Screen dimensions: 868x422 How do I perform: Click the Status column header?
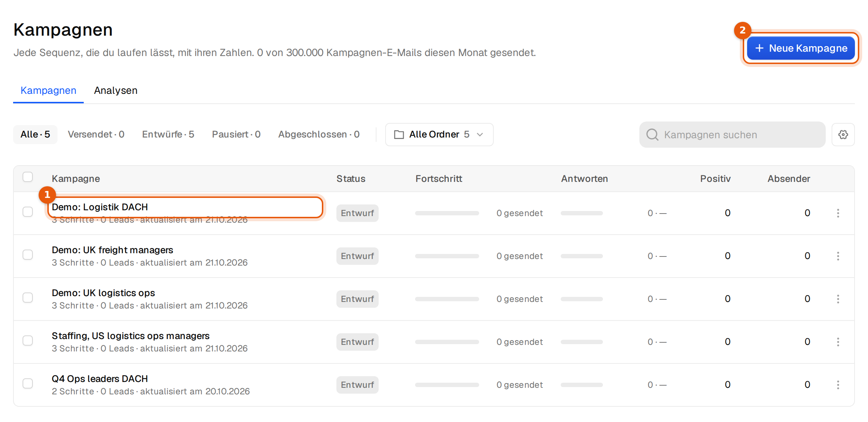[351, 179]
